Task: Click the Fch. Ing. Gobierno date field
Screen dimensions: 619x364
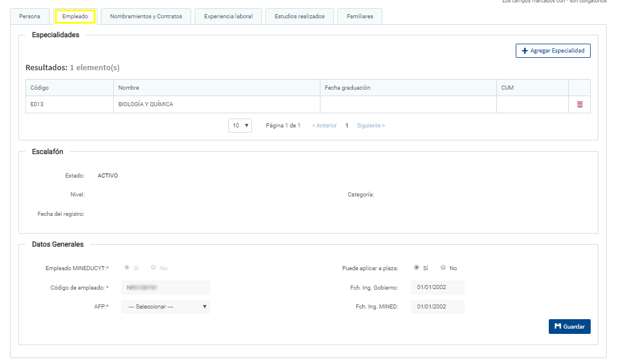Action: click(x=438, y=287)
